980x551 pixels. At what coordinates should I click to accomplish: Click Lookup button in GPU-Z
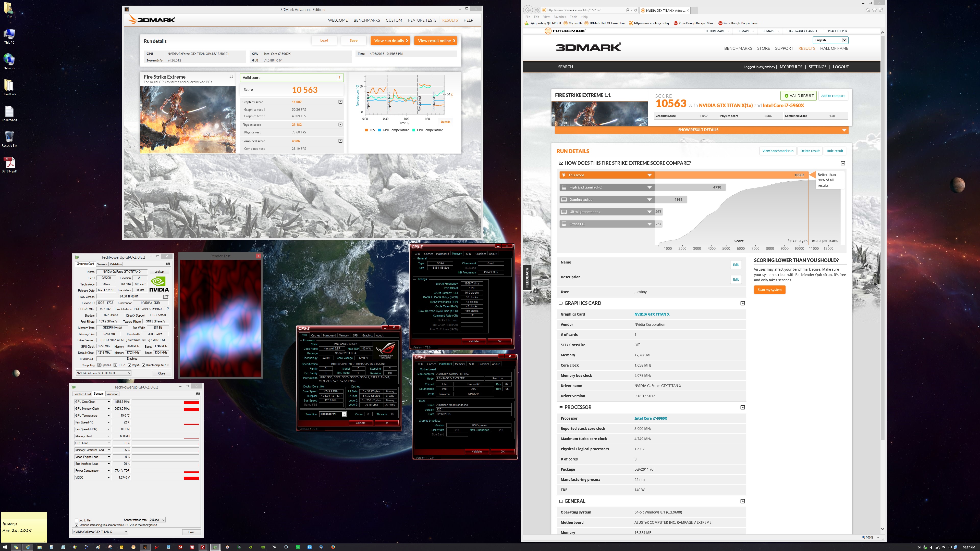click(x=159, y=272)
